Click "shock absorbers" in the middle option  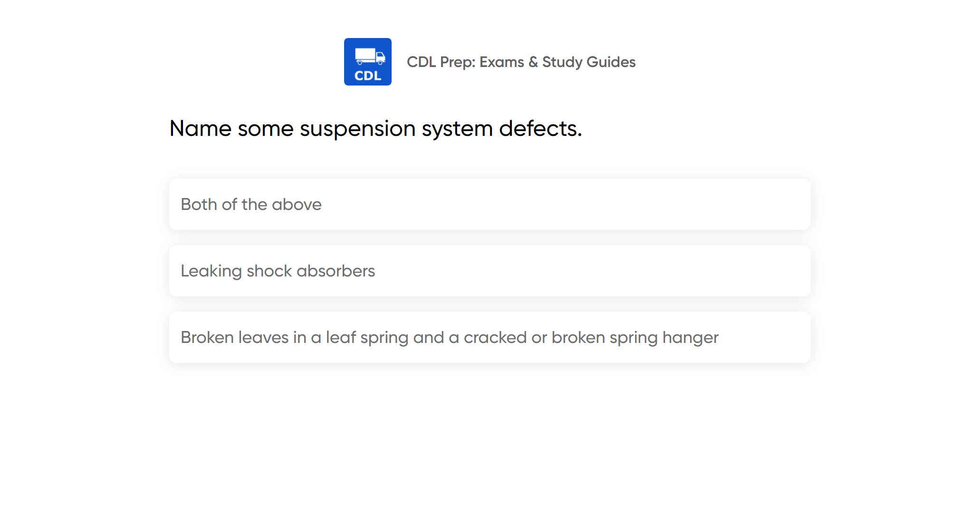(x=311, y=271)
